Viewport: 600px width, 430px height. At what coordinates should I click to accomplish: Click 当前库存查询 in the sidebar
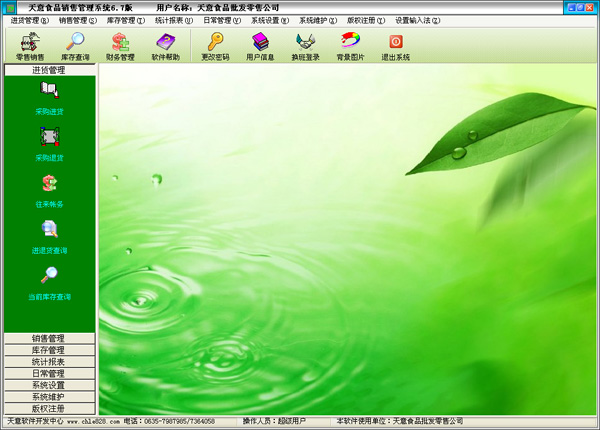click(x=49, y=282)
